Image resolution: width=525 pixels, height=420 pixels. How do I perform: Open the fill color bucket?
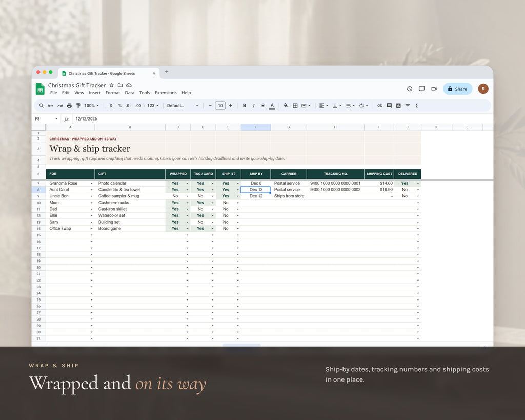(x=286, y=106)
